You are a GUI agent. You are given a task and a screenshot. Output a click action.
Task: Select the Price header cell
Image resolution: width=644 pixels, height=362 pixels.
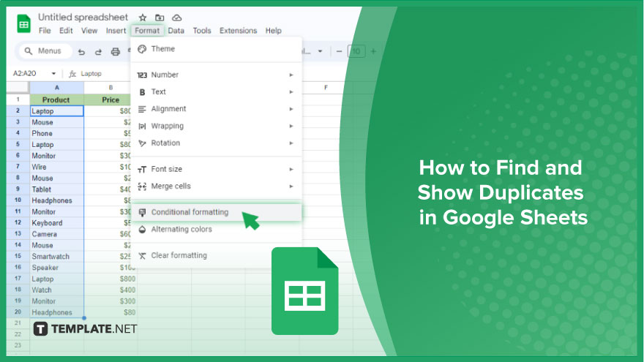110,99
